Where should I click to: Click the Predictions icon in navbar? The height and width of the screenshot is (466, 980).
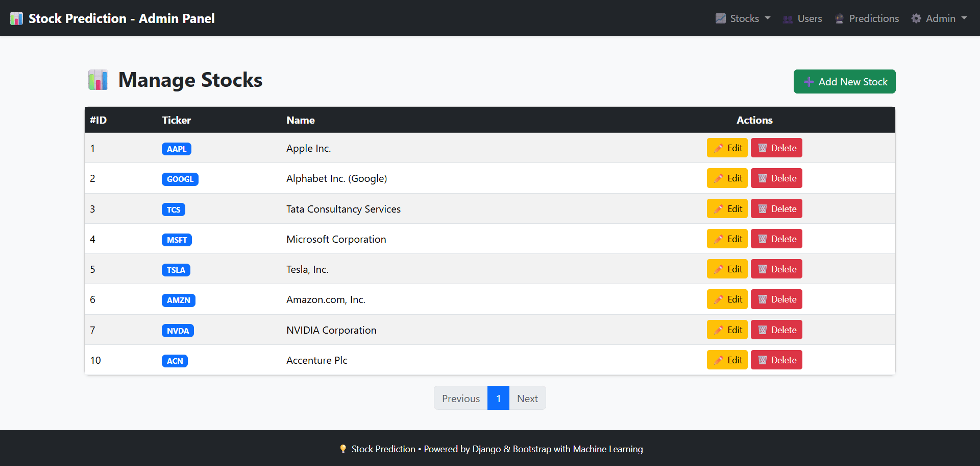(839, 19)
